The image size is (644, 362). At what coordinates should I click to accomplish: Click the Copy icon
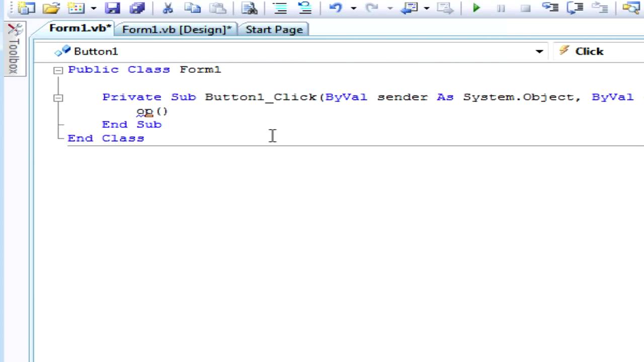192,8
